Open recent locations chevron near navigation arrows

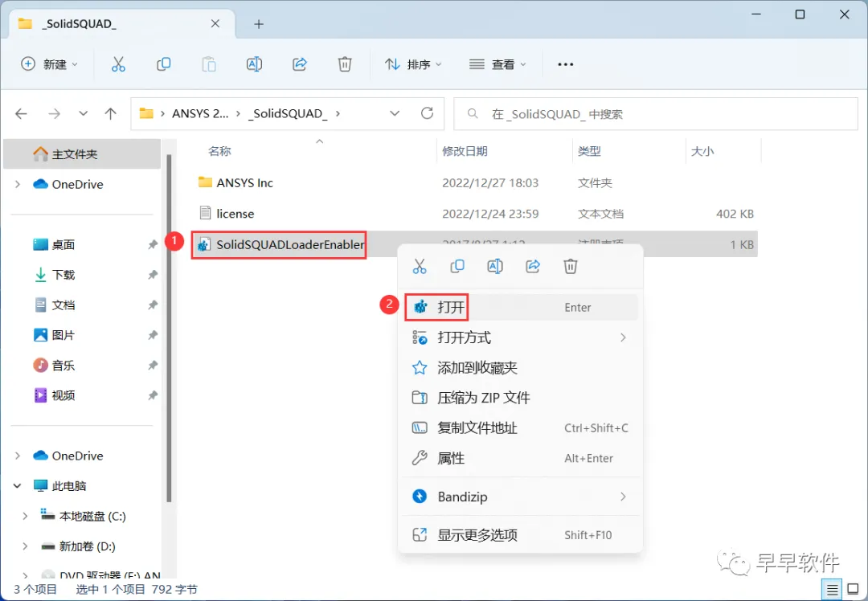83,113
